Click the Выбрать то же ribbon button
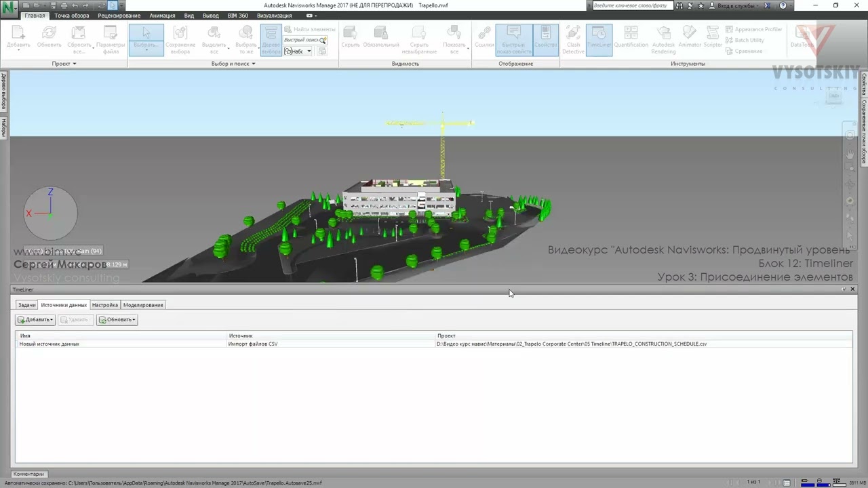The height and width of the screenshot is (488, 868). 246,40
